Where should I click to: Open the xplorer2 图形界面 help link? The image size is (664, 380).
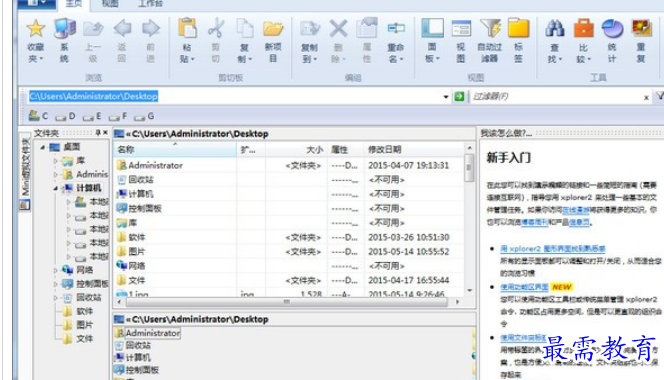point(553,249)
